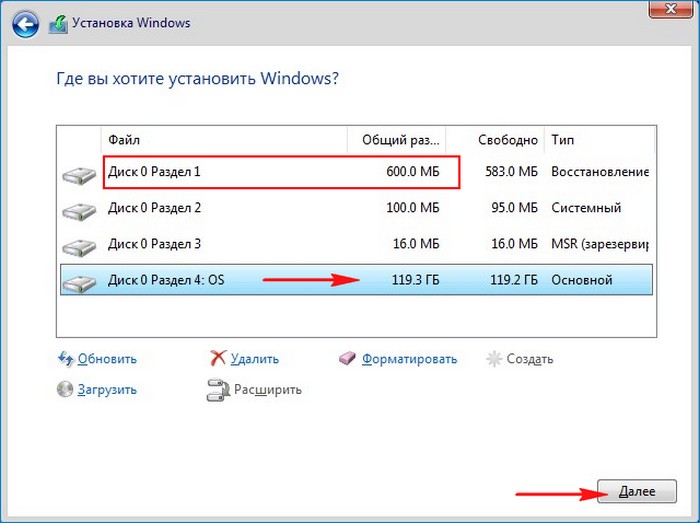Go back with the blue arrow button

click(x=25, y=24)
